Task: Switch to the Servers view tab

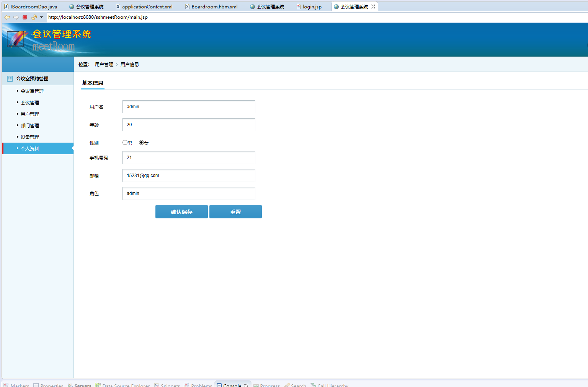Action: click(79, 385)
